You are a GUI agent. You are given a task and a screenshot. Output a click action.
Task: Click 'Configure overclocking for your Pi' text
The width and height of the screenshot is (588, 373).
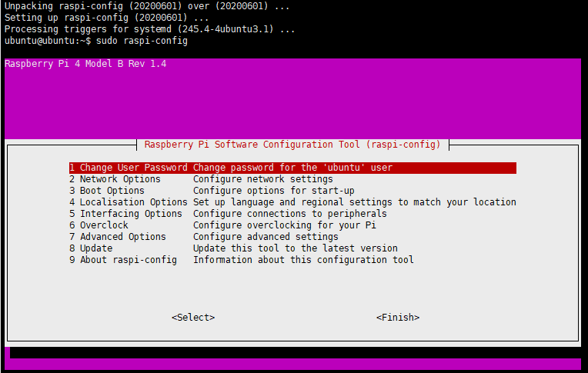pos(285,225)
